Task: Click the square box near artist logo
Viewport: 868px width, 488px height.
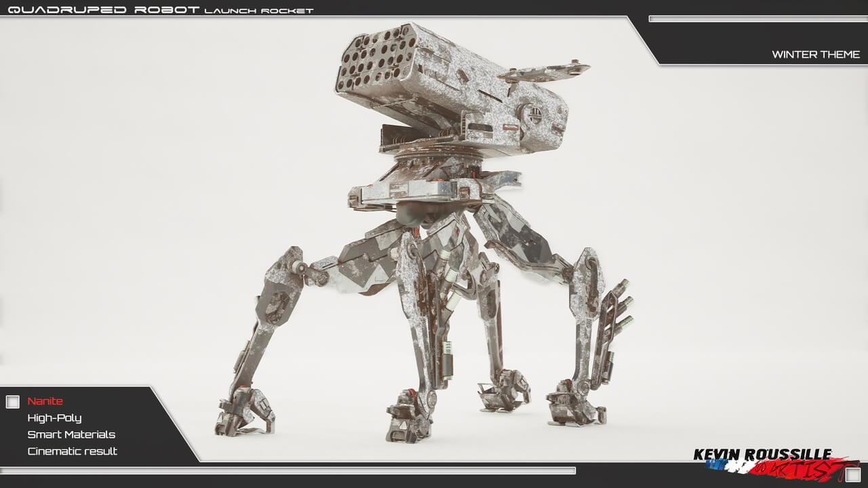Action: (853, 474)
